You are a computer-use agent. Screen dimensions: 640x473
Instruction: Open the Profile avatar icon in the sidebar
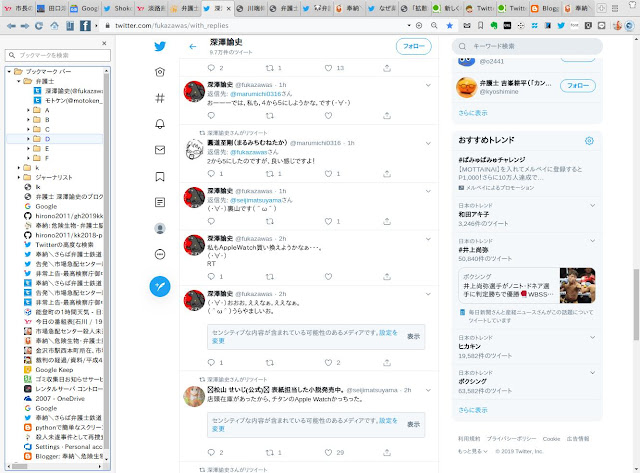(x=160, y=228)
